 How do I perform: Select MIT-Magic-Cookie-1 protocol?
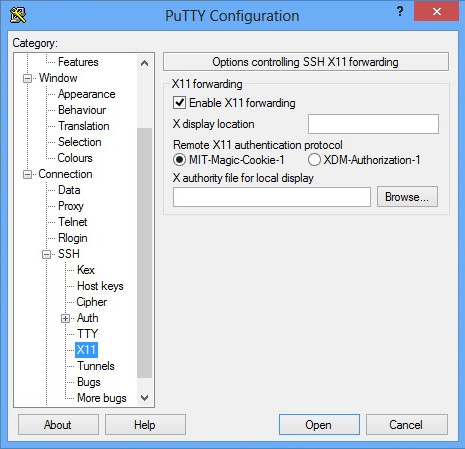179,160
